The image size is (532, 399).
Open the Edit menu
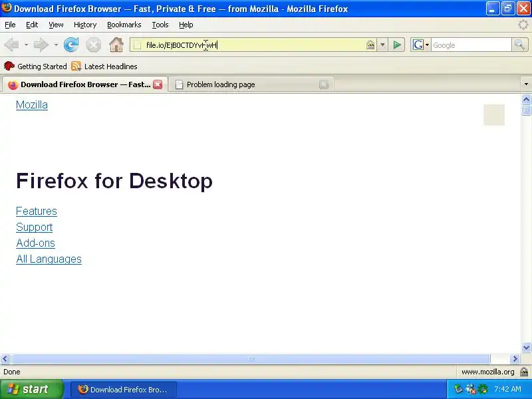pos(32,25)
